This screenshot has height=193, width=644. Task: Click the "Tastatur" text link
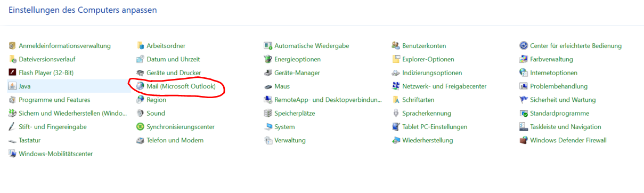click(29, 140)
